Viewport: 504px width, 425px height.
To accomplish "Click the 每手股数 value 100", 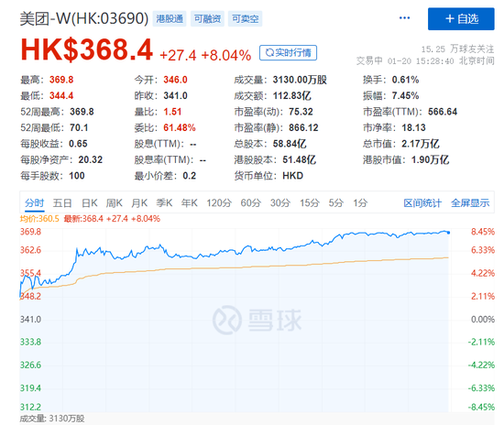I will 76,176.
